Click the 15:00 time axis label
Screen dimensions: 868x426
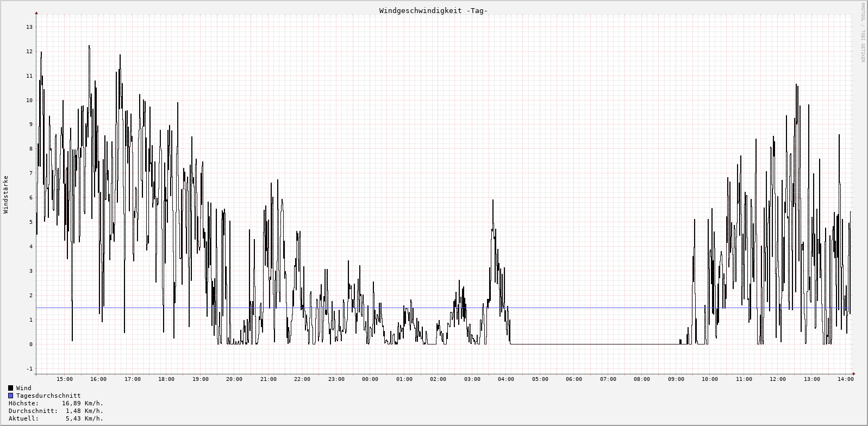coord(65,379)
